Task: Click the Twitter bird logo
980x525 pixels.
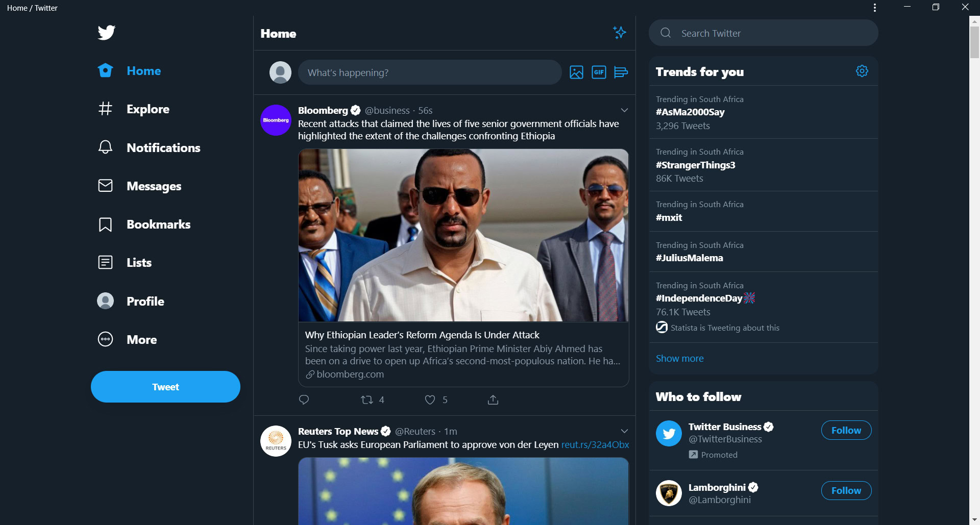Action: click(107, 32)
